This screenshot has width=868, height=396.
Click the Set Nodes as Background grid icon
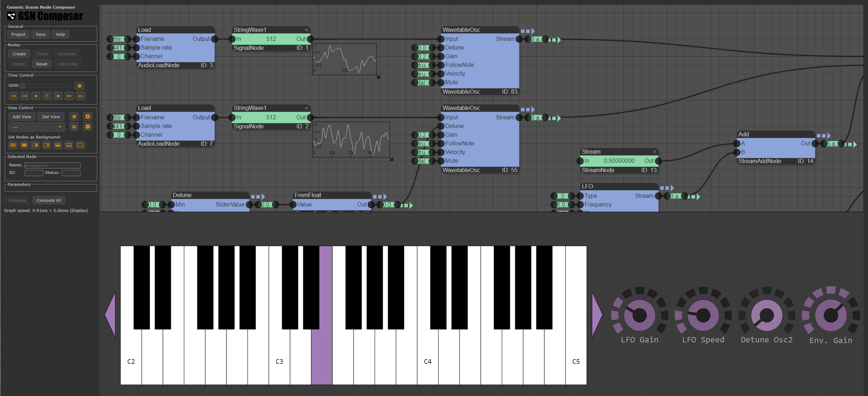[x=13, y=145]
